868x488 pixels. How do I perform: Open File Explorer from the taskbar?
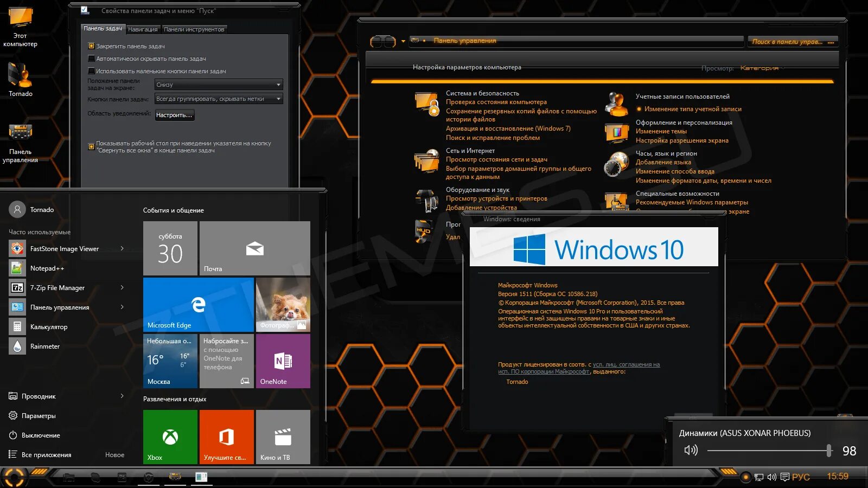69,477
